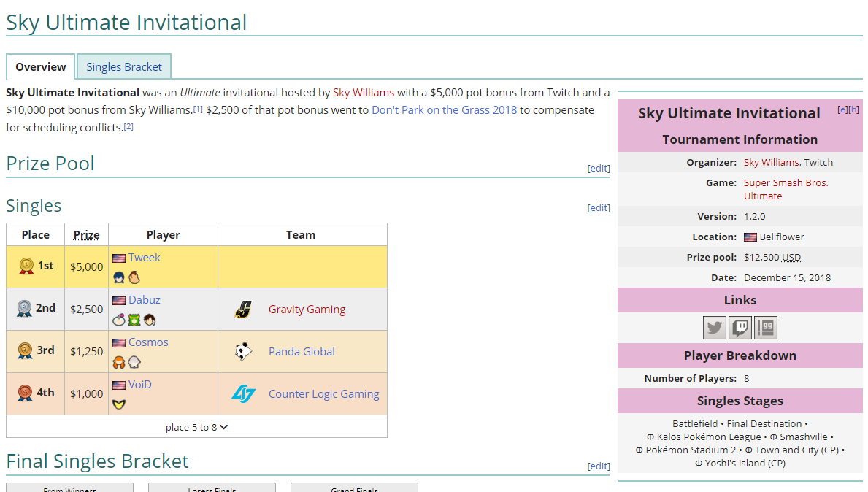Click the gold 1st place medal icon
This screenshot has height=492, width=868.
pos(26,266)
